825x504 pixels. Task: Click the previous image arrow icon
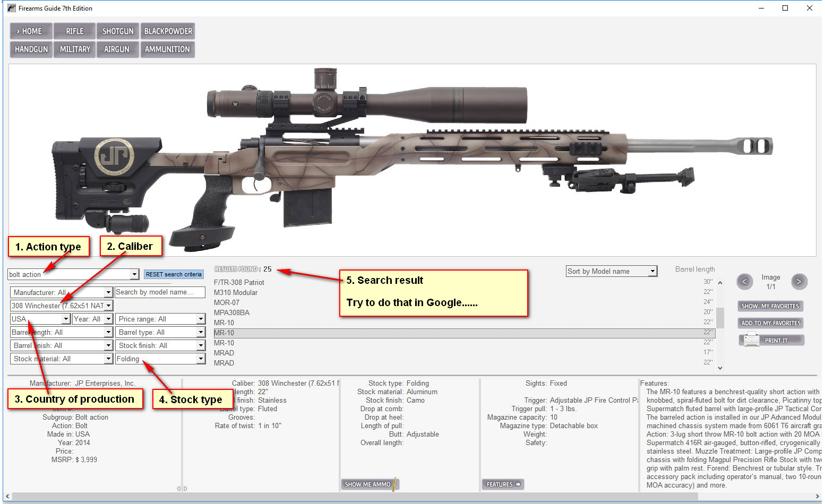tap(744, 282)
